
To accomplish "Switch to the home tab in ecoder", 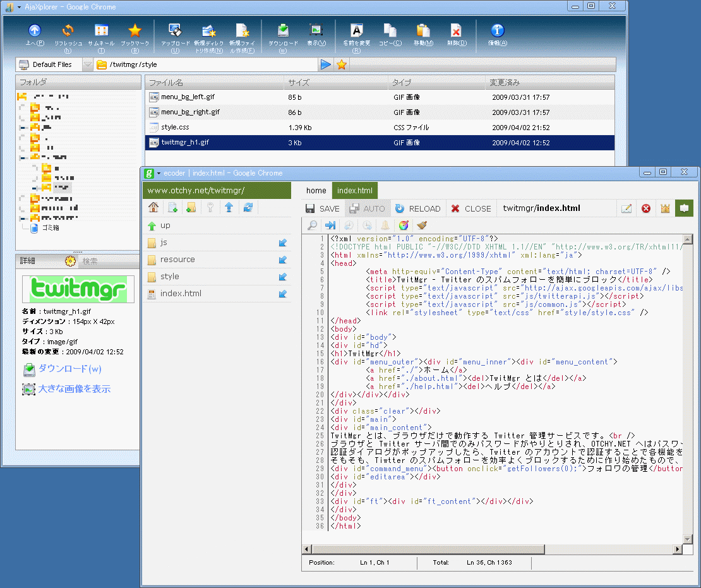I will pyautogui.click(x=316, y=191).
